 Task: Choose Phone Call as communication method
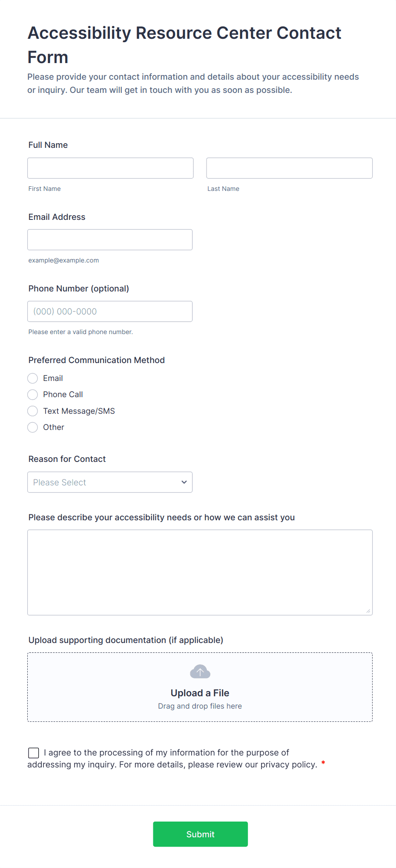pyautogui.click(x=33, y=395)
